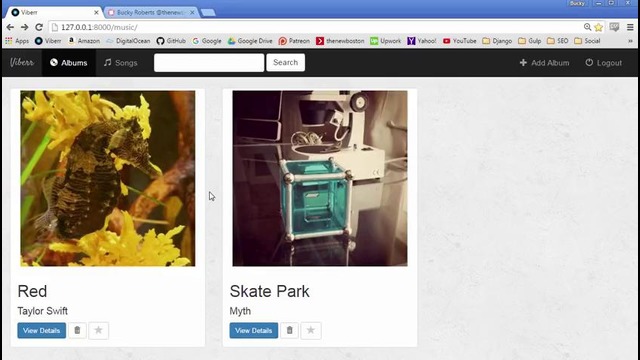640x360 pixels.
Task: Open the Chrome hamburger menu
Action: (x=630, y=27)
